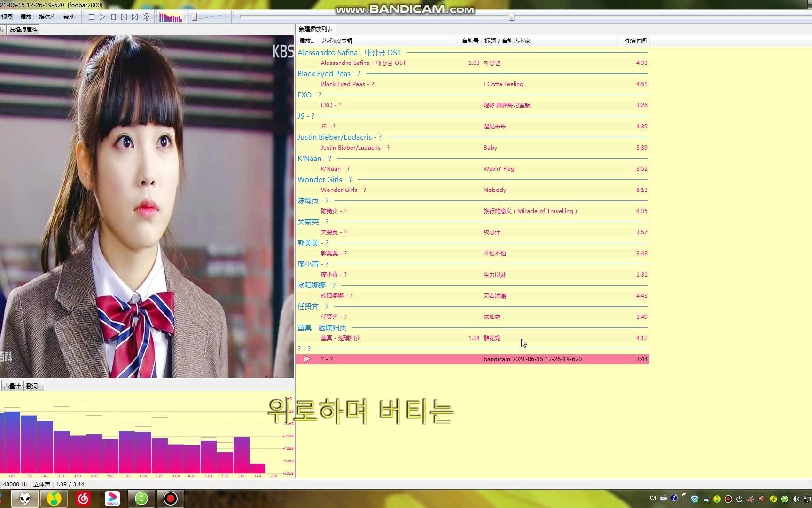Select the track 雕花笼
Image resolution: width=812 pixels, height=508 pixels.
pyautogui.click(x=472, y=338)
